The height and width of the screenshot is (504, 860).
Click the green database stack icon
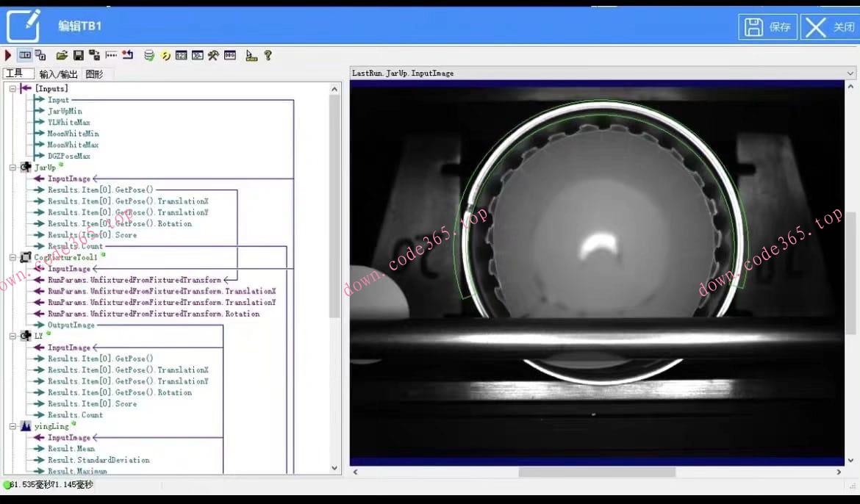(x=149, y=55)
